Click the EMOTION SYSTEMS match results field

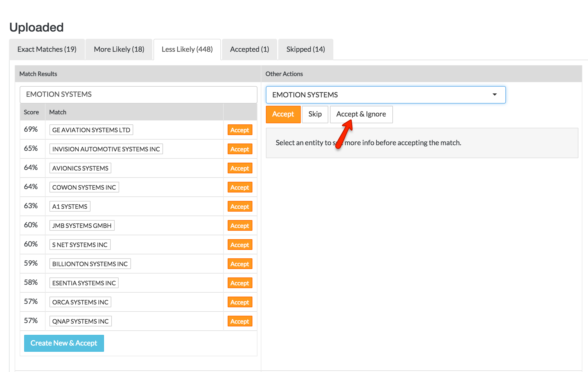[138, 95]
